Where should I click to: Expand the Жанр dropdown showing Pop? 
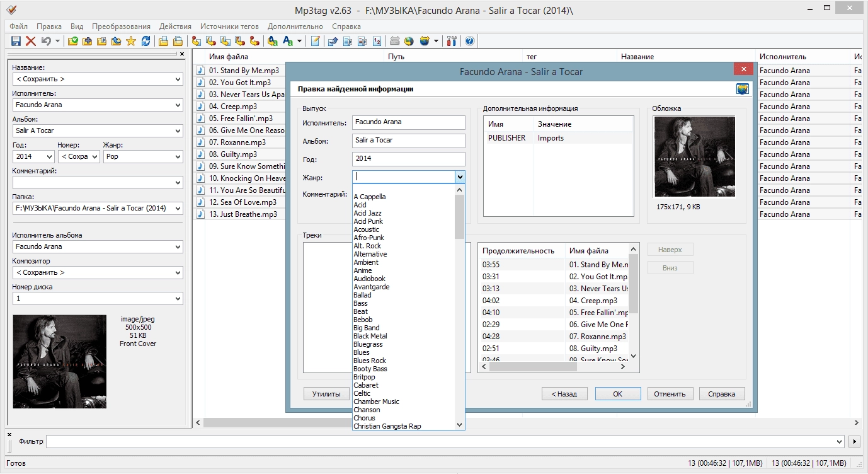[177, 156]
